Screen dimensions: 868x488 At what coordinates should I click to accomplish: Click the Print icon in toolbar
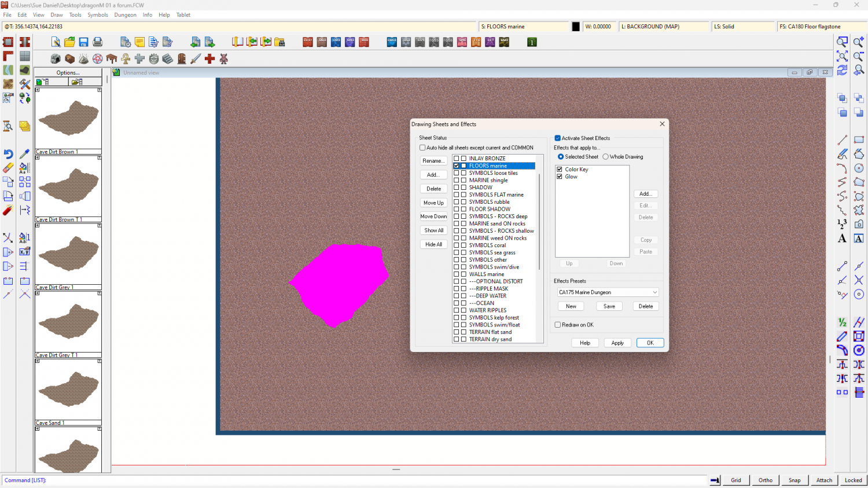tap(98, 42)
